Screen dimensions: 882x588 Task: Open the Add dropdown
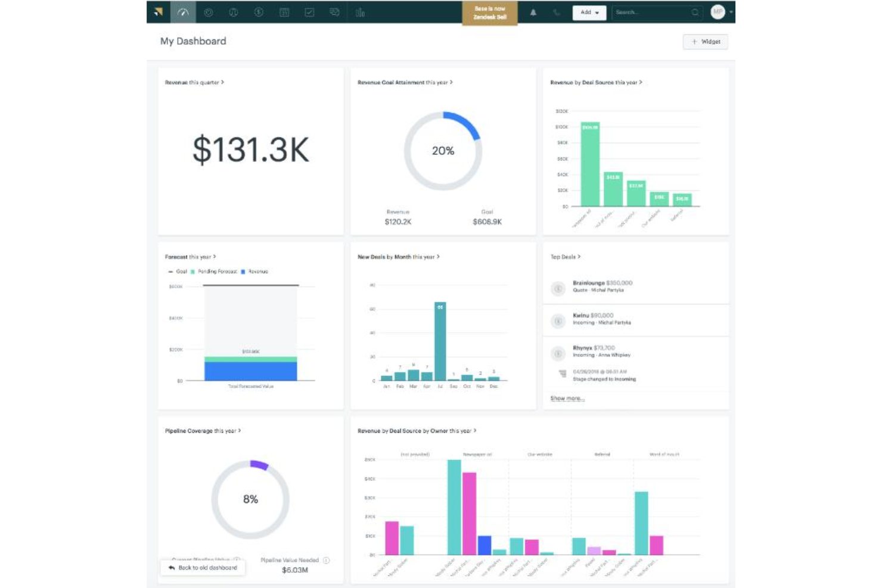589,12
